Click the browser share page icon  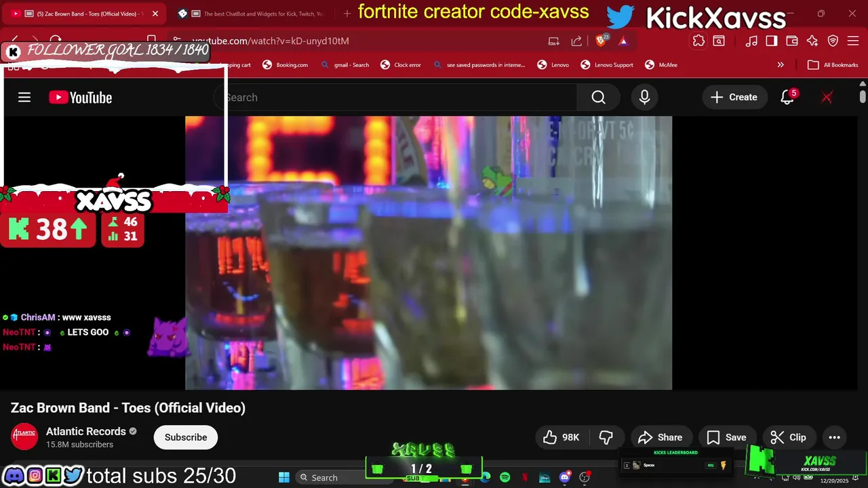(x=576, y=41)
